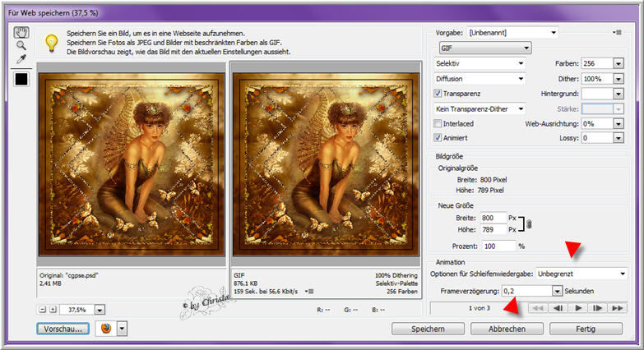Toggle the Transparenz checkbox
Viewport: 644px width, 350px height.
(x=438, y=94)
